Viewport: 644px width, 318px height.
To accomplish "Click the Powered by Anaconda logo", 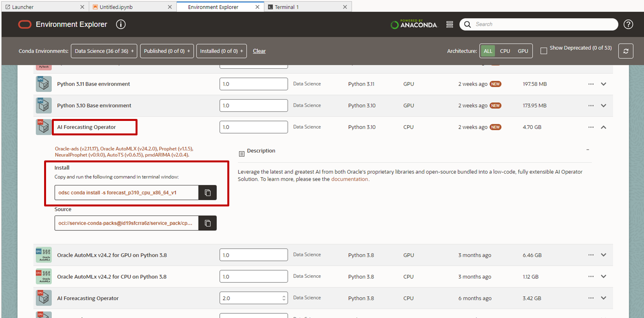I will (414, 24).
